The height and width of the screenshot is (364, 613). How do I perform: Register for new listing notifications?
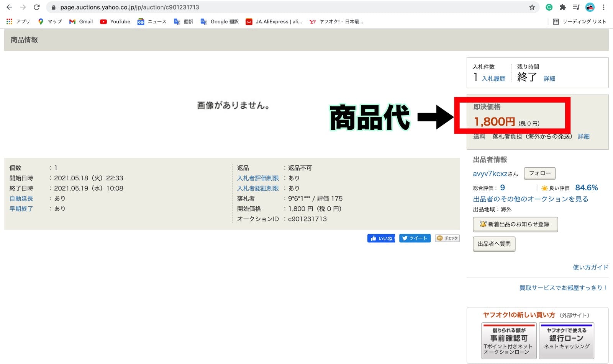click(x=515, y=224)
